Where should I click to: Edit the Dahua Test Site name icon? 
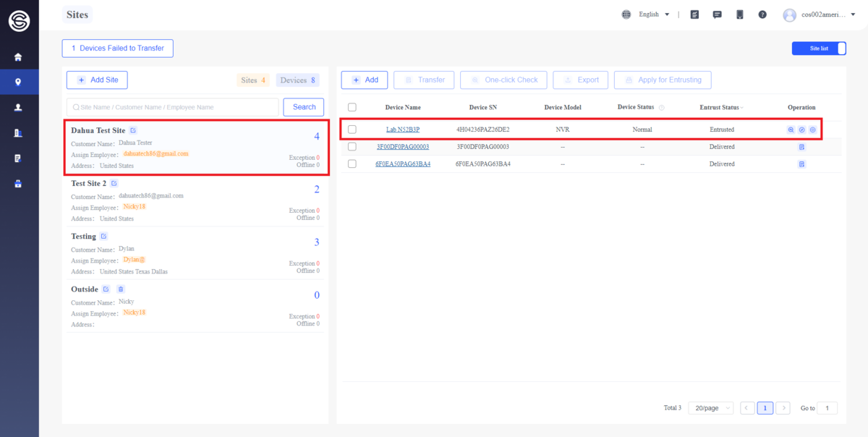pyautogui.click(x=133, y=130)
